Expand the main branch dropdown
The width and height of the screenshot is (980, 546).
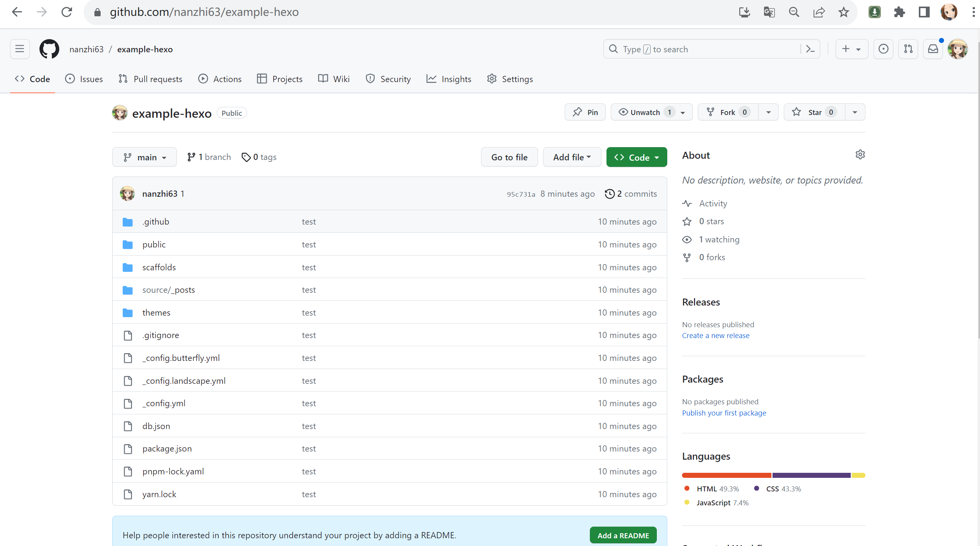coord(144,157)
